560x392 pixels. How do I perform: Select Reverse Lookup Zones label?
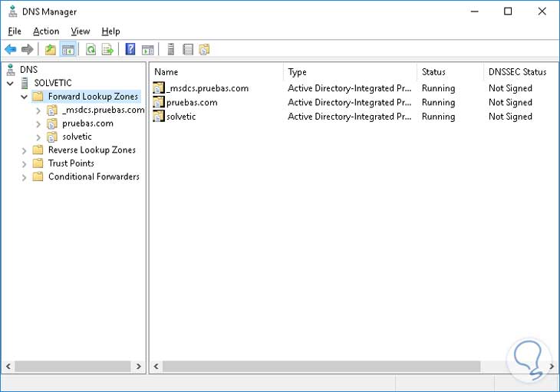click(x=92, y=150)
